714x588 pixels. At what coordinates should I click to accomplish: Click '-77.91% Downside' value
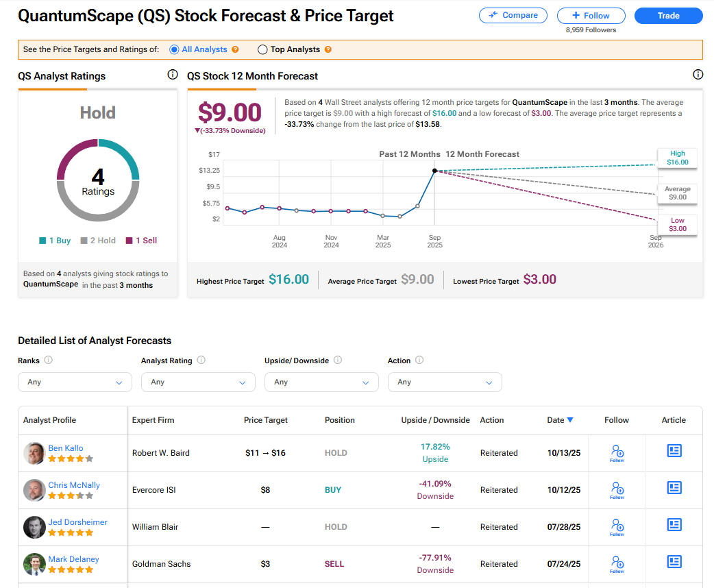coord(435,564)
